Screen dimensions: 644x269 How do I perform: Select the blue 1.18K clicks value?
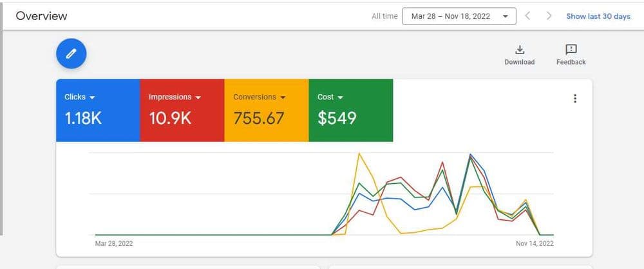click(83, 119)
